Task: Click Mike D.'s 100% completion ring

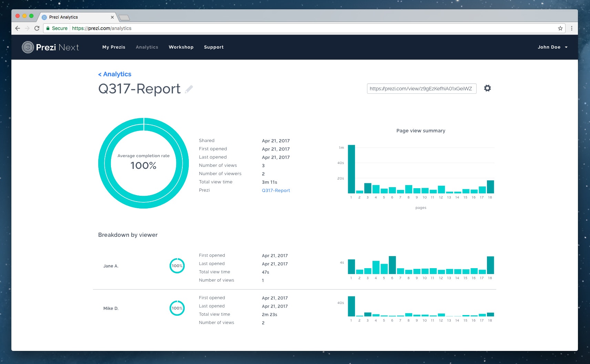Action: coord(177,308)
